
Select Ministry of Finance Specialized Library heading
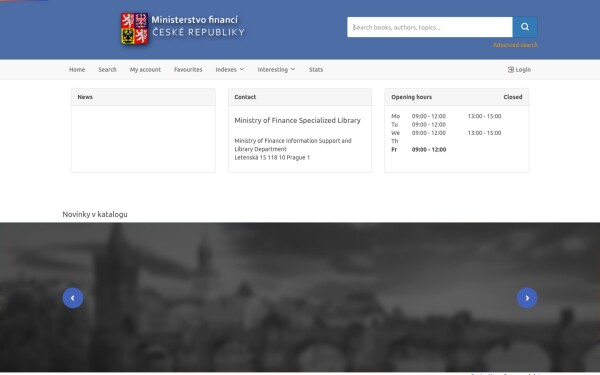[x=297, y=120]
